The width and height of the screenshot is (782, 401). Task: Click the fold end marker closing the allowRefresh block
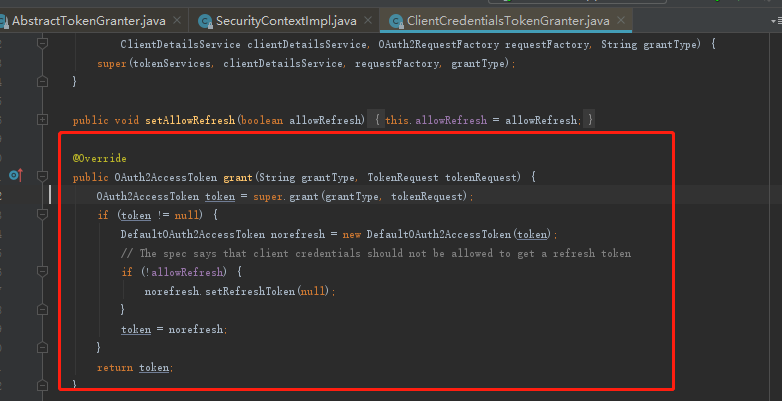point(42,309)
